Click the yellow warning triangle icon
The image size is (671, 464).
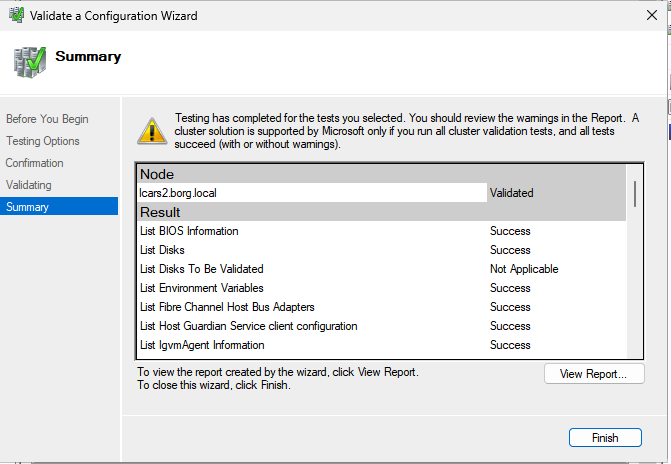click(152, 131)
